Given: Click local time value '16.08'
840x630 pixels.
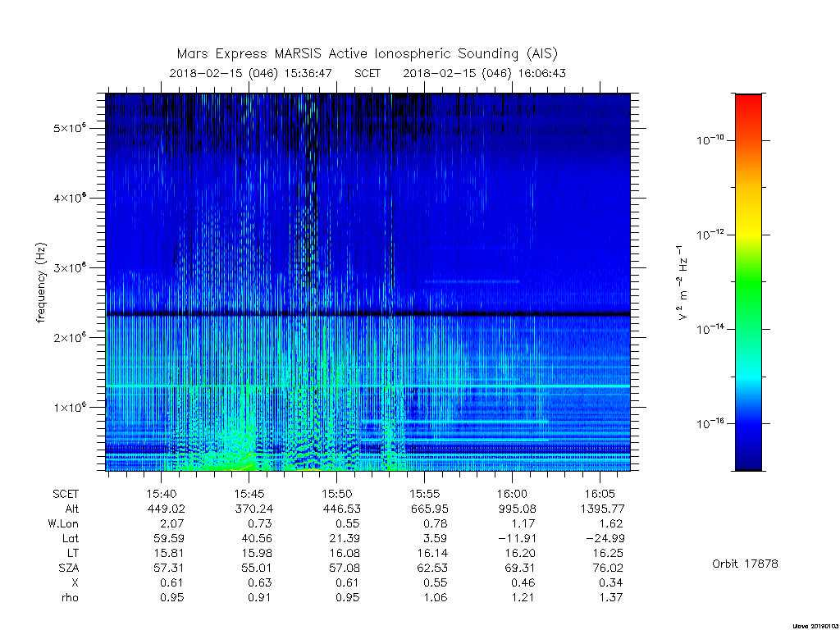Looking at the screenshot, I should [345, 553].
